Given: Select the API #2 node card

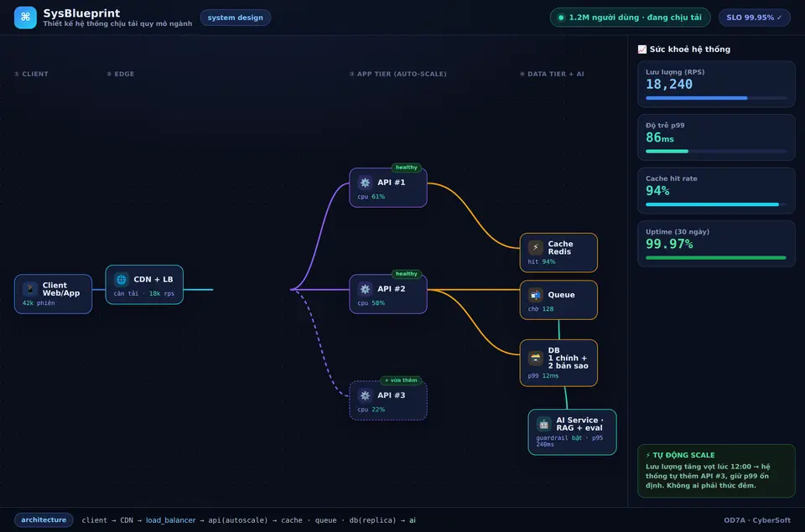Looking at the screenshot, I should coord(388,294).
